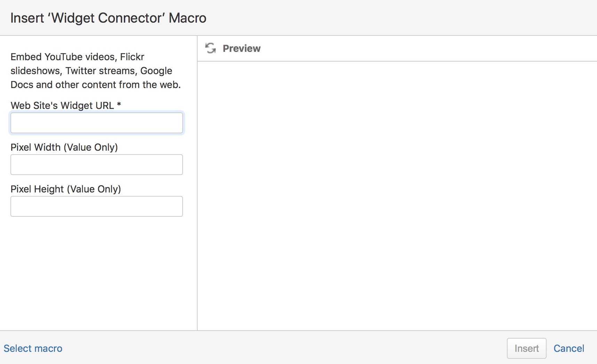Screen dimensions: 597x364
Task: Click the Pixel Height (Value Only) label
Action: 66,189
